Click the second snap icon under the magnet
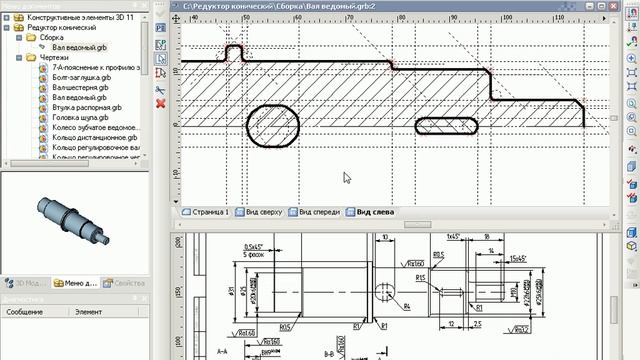Image resolution: width=640 pixels, height=360 pixels. tap(632, 27)
